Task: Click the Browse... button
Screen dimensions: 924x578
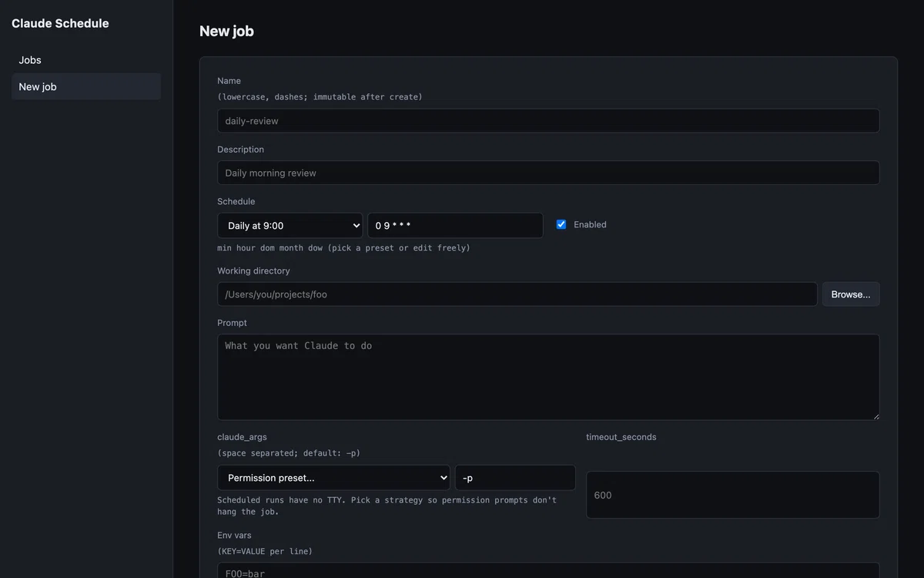Action: click(851, 294)
